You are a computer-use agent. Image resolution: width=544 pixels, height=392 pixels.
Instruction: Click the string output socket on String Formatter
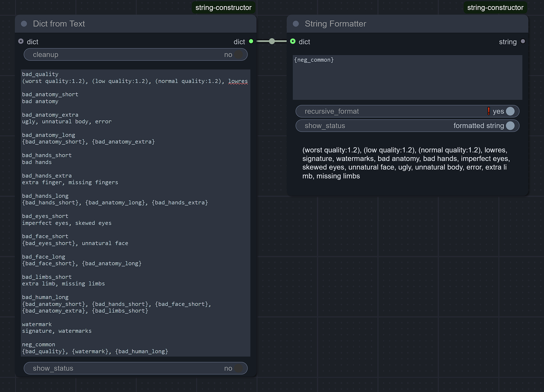tap(523, 41)
